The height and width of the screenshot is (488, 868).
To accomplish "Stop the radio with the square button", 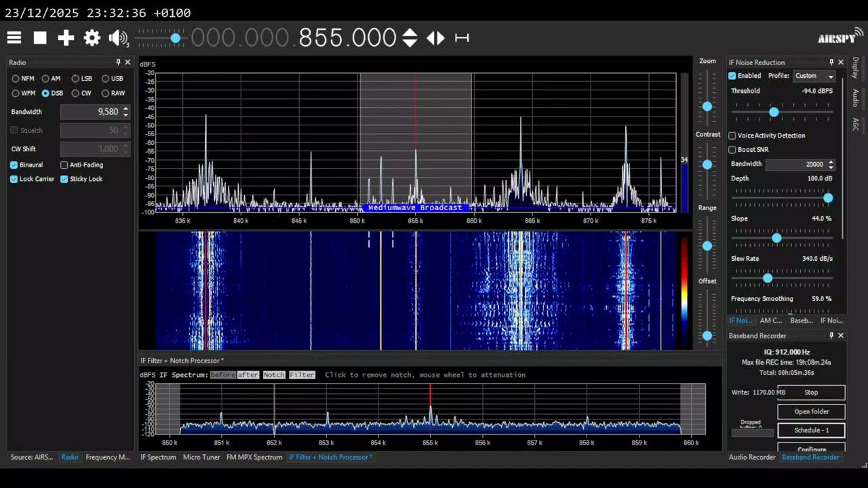I will [40, 38].
